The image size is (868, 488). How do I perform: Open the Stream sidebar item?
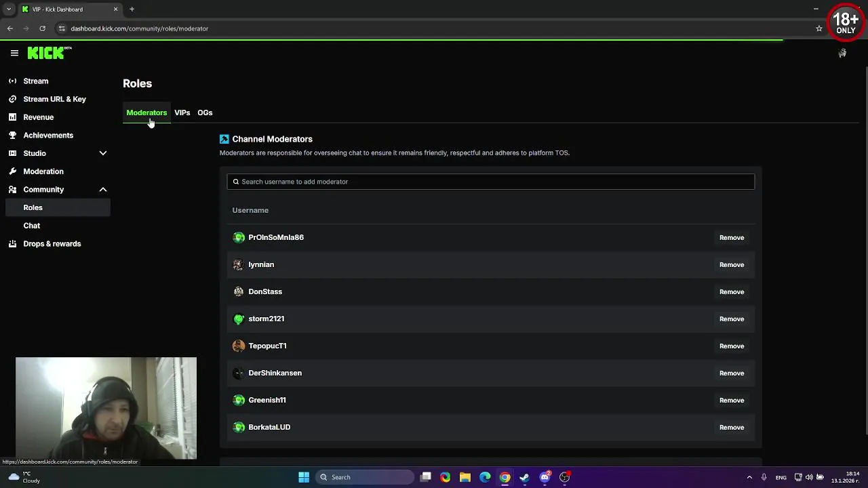point(35,81)
